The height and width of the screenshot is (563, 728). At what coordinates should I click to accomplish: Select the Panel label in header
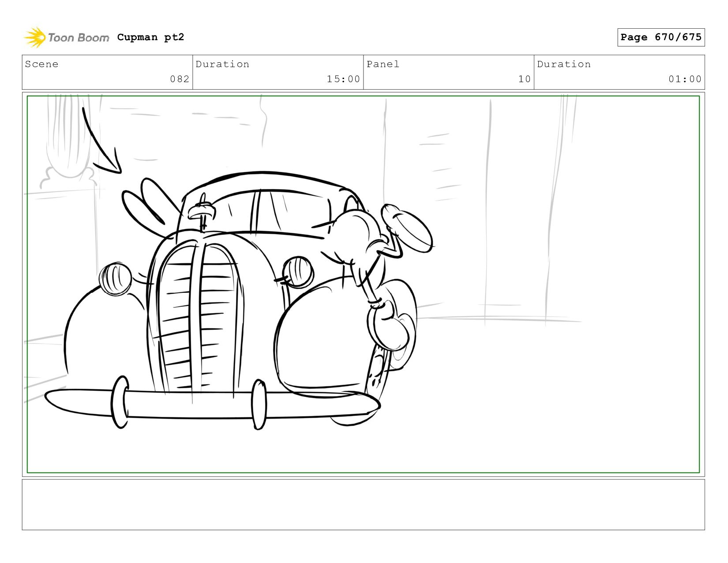point(383,64)
